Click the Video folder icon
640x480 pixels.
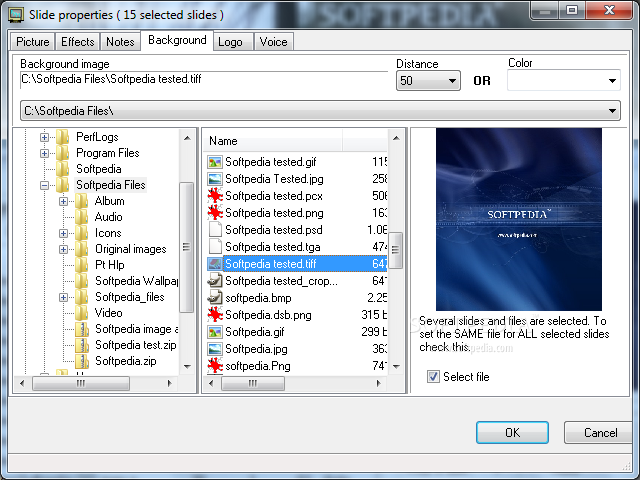point(82,313)
